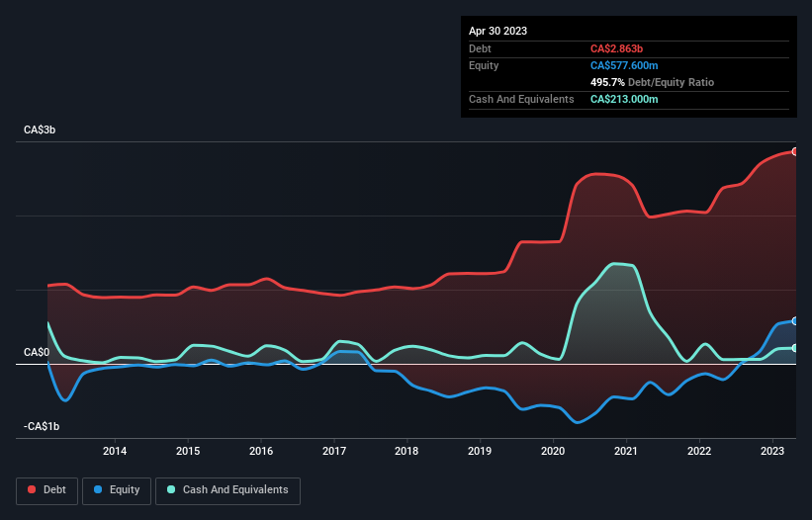Click the CA$213.000m cash value

(624, 99)
